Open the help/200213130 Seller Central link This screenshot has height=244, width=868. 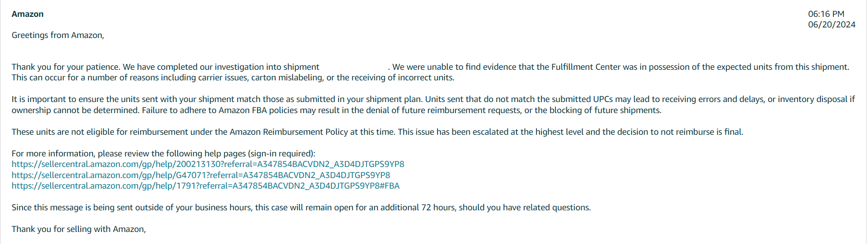coord(208,164)
